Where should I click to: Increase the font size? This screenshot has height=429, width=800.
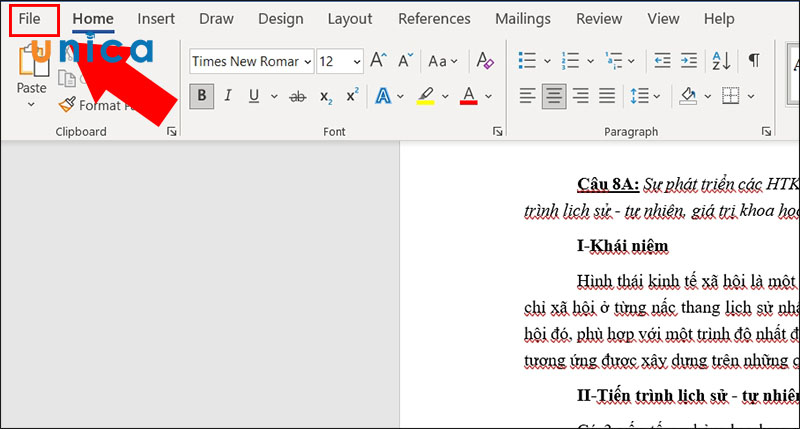point(378,61)
